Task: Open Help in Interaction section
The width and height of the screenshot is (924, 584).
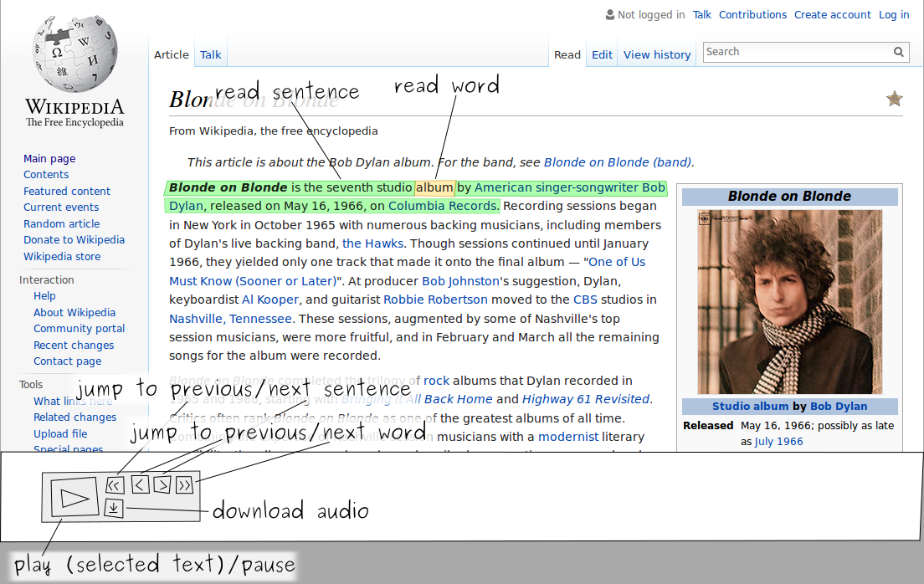Action: point(44,296)
